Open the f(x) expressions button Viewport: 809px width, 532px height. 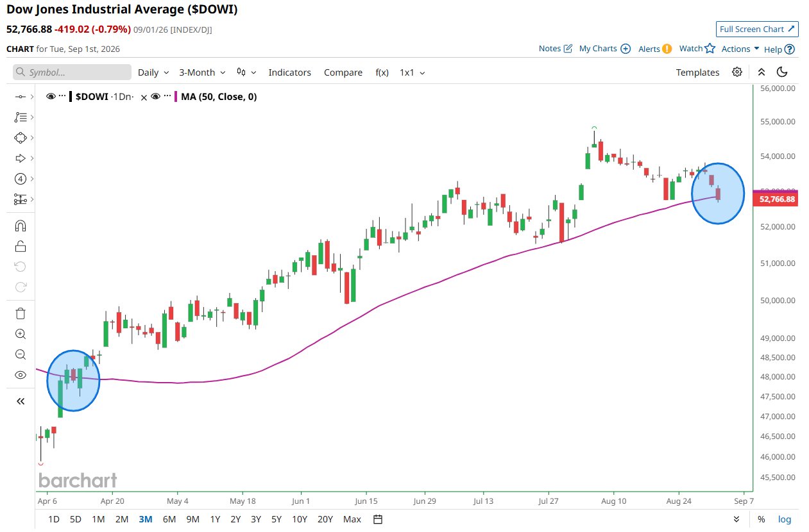point(382,72)
